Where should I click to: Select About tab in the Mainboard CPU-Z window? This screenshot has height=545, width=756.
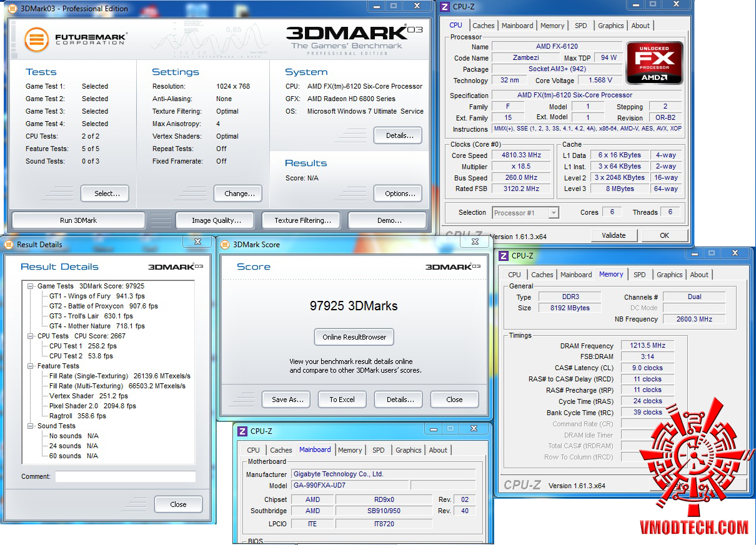click(x=438, y=450)
